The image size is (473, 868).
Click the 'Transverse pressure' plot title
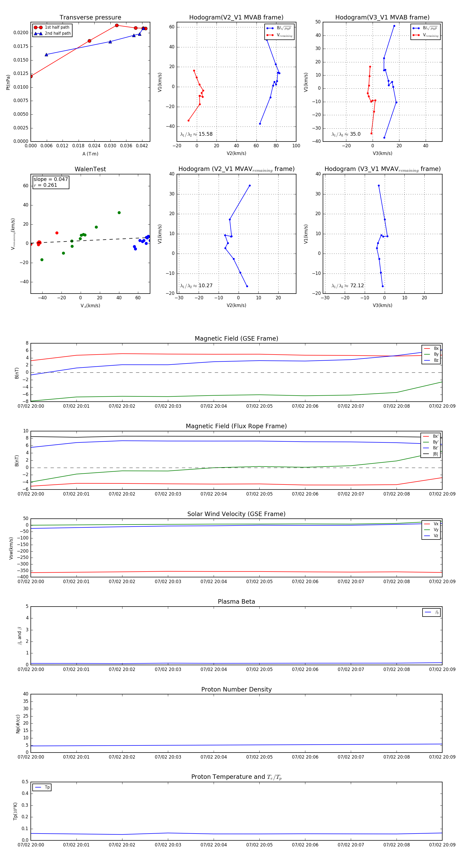tap(90, 18)
